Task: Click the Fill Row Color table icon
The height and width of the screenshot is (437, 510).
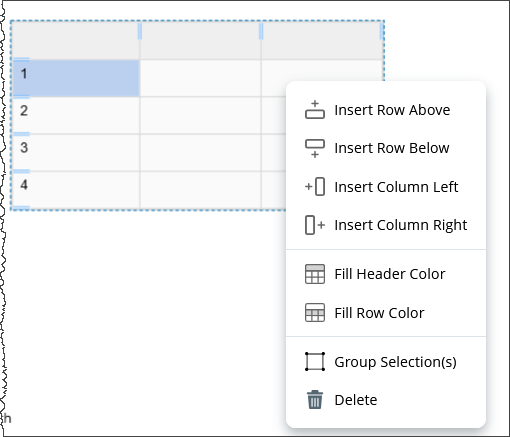Action: click(x=315, y=313)
